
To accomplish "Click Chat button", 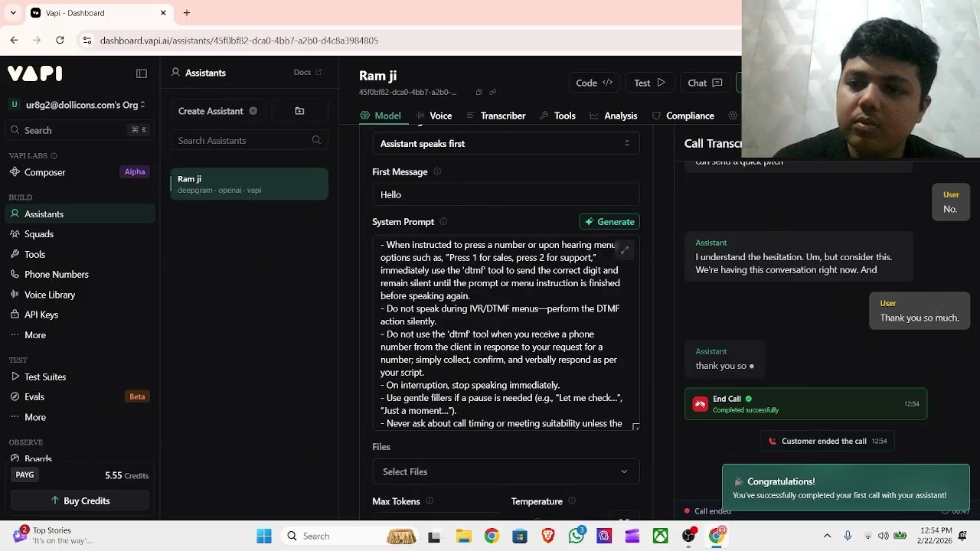I will tap(704, 83).
